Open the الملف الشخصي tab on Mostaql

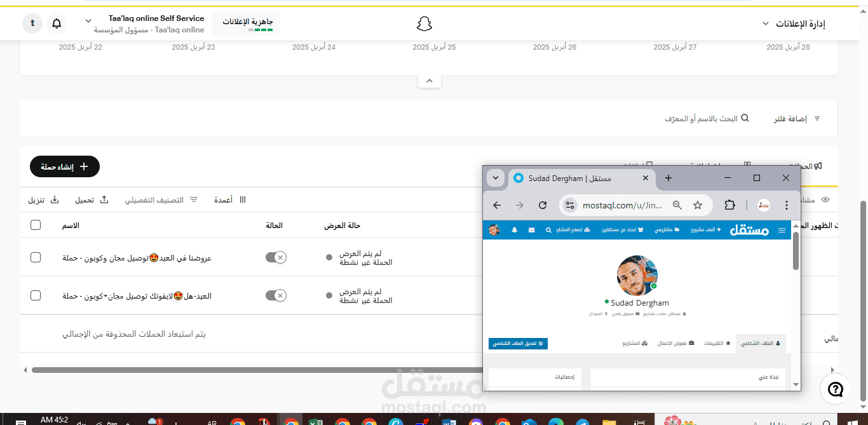click(761, 343)
